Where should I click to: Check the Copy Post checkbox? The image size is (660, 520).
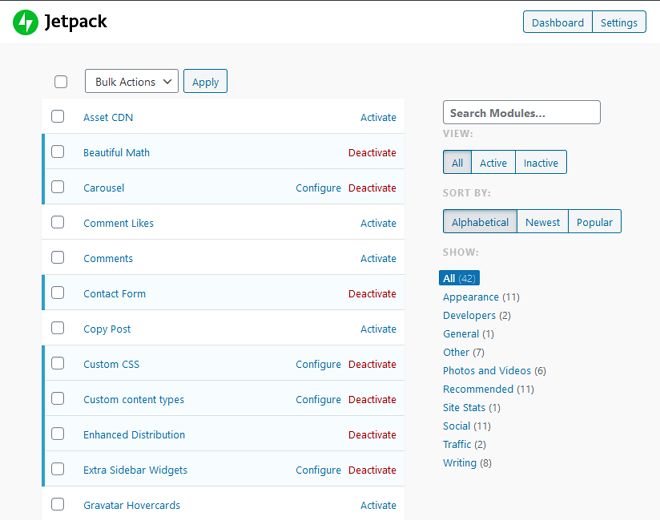click(x=58, y=328)
